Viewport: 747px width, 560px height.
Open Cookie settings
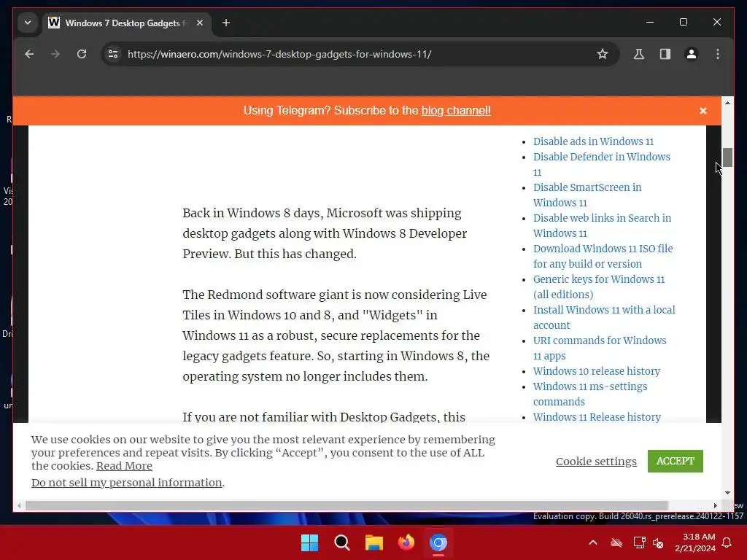coord(596,462)
